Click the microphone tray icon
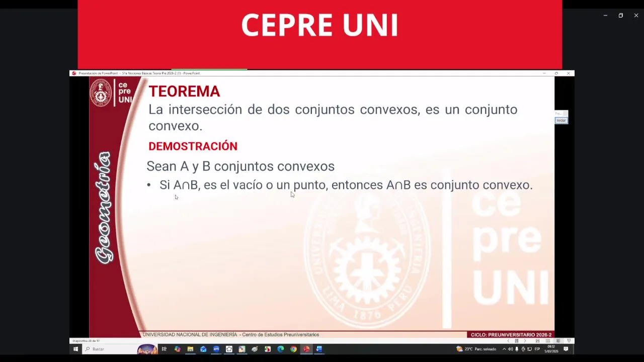 (x=517, y=349)
